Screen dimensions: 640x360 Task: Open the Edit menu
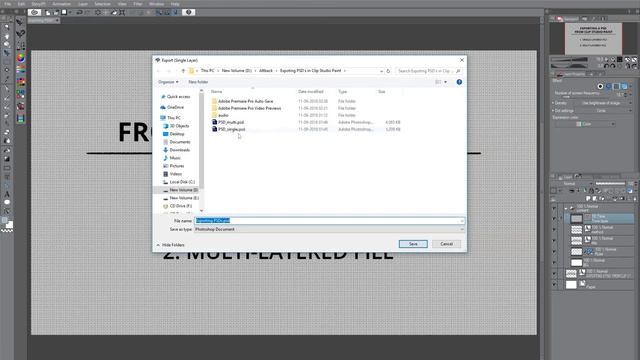click(x=21, y=4)
